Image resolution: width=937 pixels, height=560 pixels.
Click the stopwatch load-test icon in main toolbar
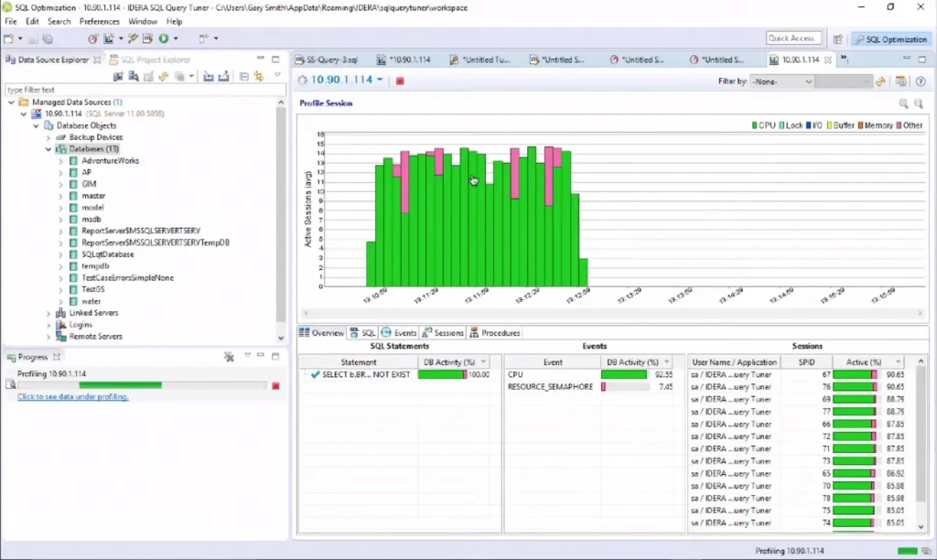coord(92,38)
